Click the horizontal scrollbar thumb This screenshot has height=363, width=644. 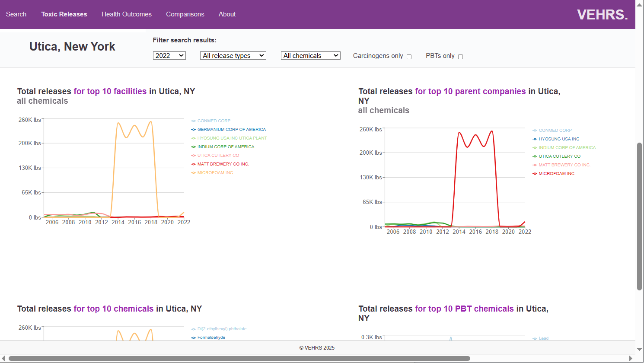click(x=239, y=358)
